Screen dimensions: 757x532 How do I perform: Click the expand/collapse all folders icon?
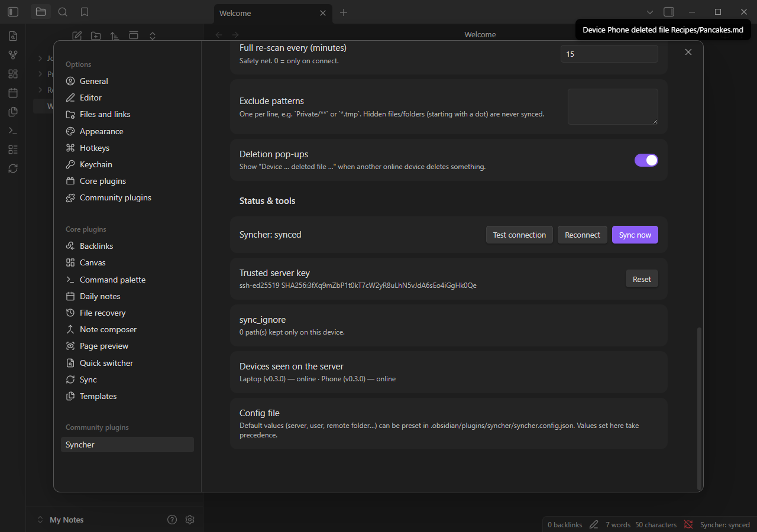click(x=153, y=36)
